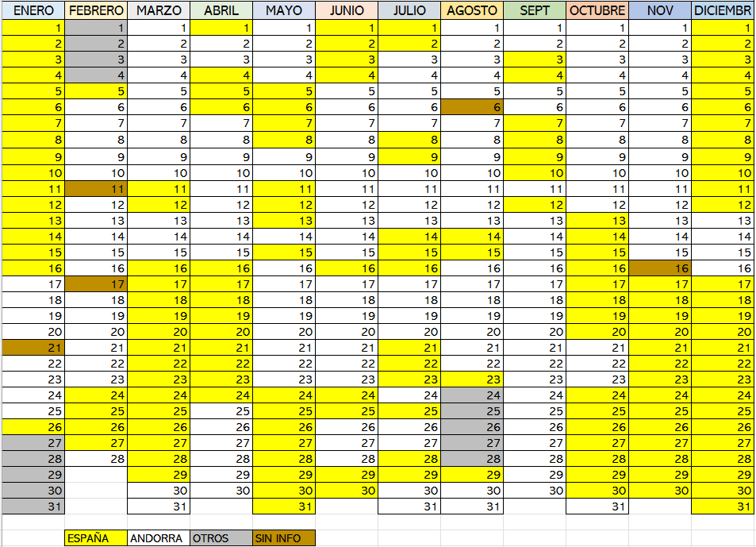Select yellow cell 3 in SEPT column
The height and width of the screenshot is (547, 756).
[535, 60]
